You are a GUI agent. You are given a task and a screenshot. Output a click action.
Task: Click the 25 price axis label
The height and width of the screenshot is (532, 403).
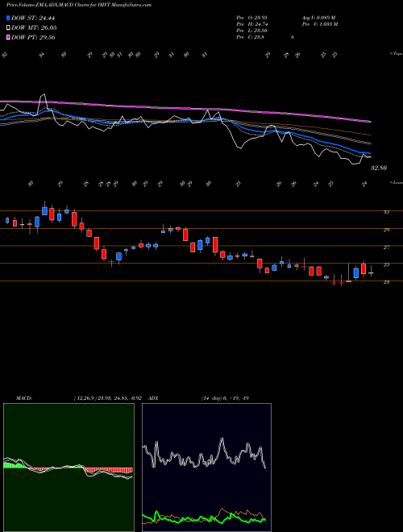coord(386,264)
